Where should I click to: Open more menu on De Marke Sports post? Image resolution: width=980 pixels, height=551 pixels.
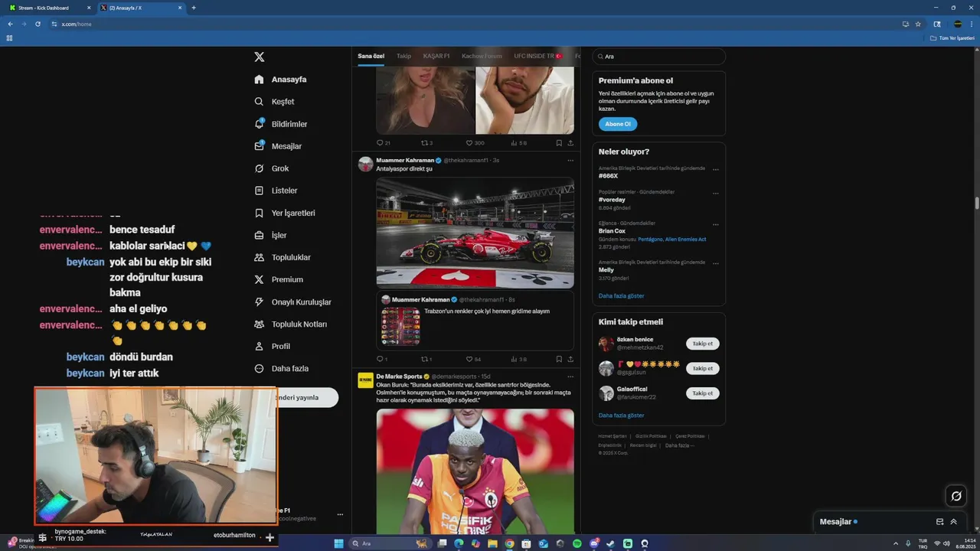point(570,377)
